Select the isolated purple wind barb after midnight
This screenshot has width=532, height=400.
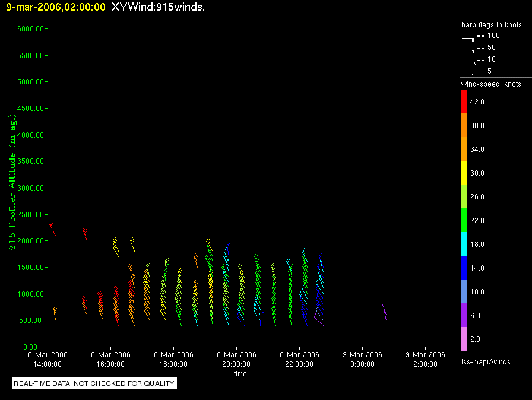coord(384,311)
